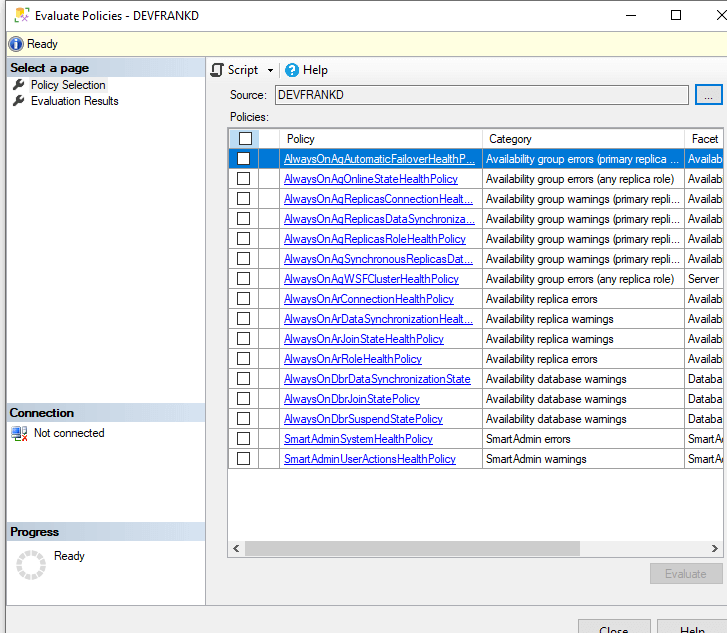The height and width of the screenshot is (633, 727).
Task: Click the Script toolbar icon
Action: point(217,70)
